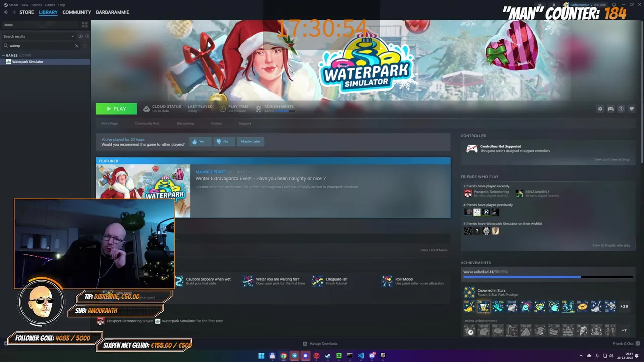Open the Steam menu

tap(14, 5)
